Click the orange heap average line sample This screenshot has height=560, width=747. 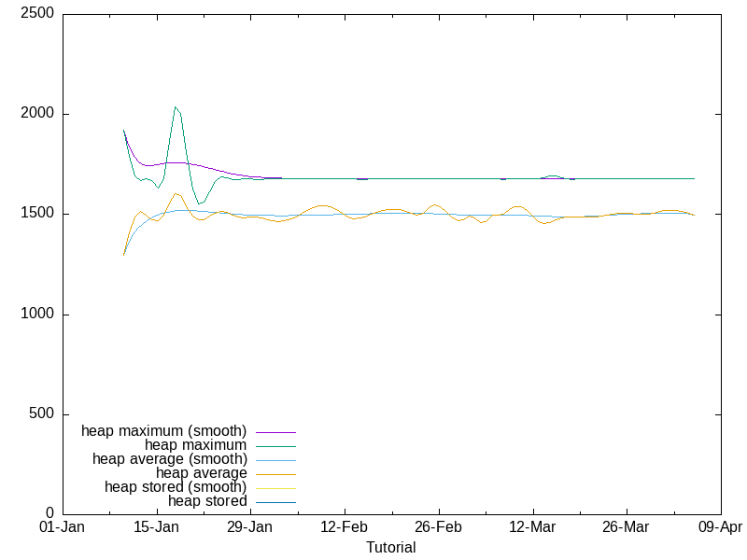[275, 474]
